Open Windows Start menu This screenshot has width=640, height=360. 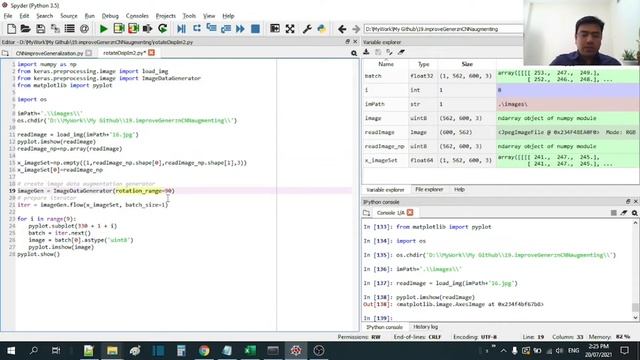[x=11, y=351]
